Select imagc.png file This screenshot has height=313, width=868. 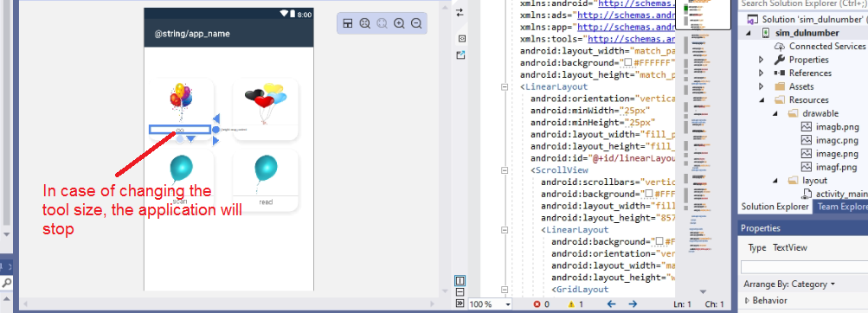click(837, 140)
